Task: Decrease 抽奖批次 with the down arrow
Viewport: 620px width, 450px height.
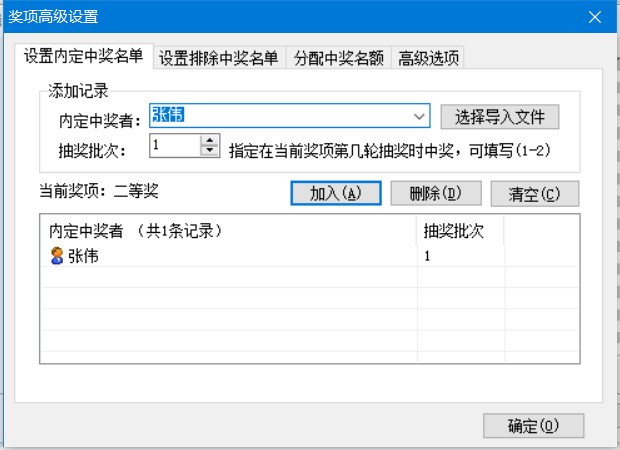Action: coord(209,151)
